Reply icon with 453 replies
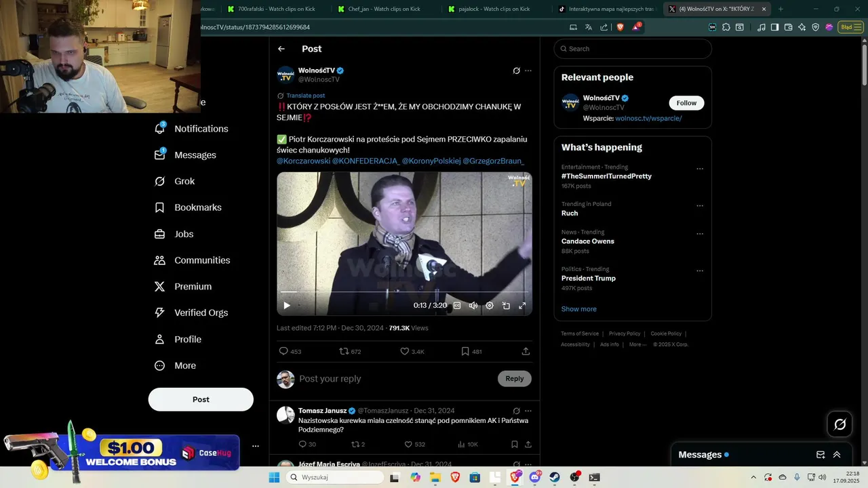 tap(283, 351)
